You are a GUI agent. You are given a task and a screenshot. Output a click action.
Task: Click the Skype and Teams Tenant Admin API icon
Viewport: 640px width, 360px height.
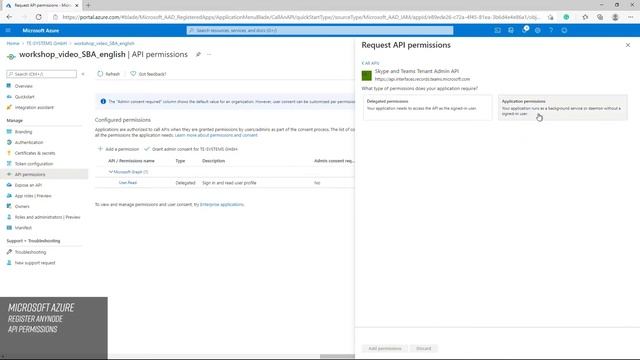click(367, 76)
